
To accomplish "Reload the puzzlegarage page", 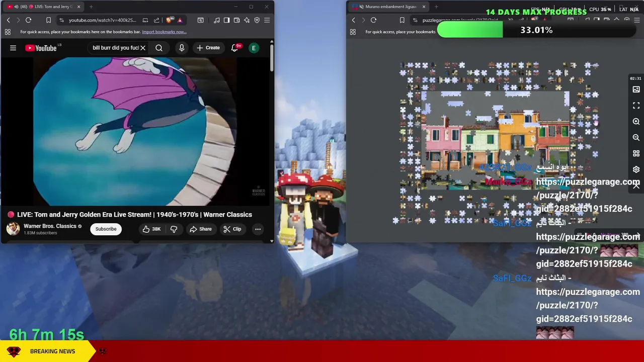I will (373, 20).
